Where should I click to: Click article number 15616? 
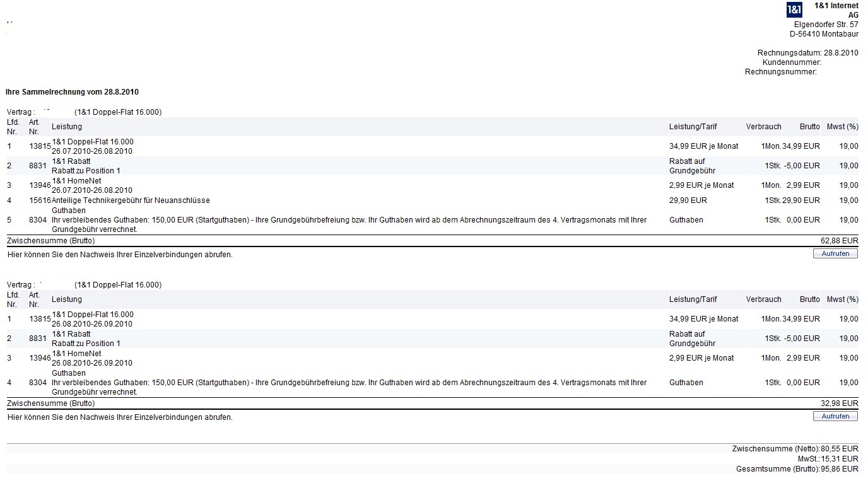point(40,200)
